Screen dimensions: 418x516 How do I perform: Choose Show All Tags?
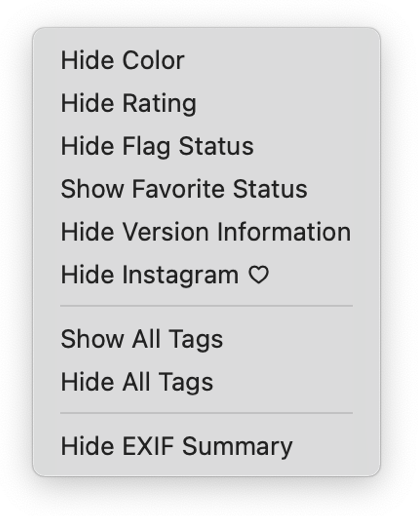click(206, 339)
